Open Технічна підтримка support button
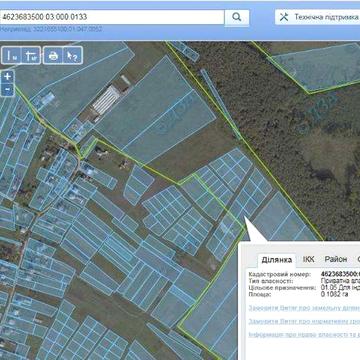 [x=317, y=17]
